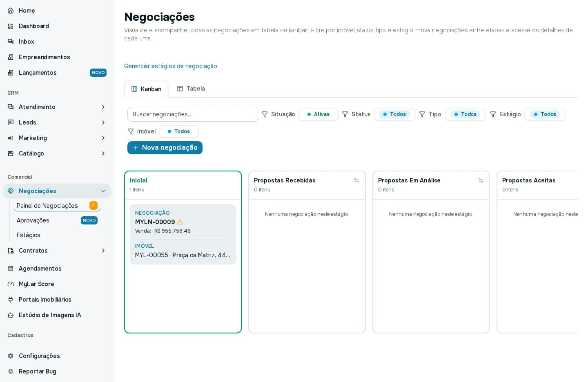Open the Imóvel filter dropdown

[179, 131]
